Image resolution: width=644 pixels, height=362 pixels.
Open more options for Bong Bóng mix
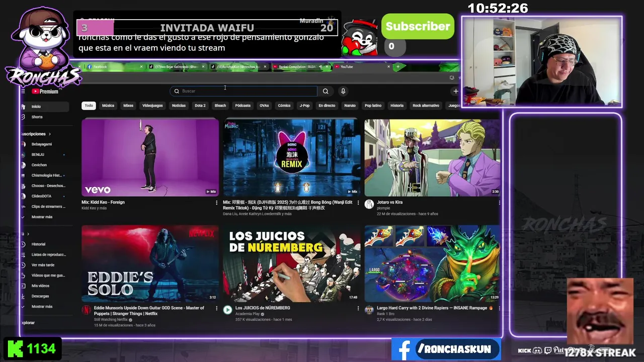point(358,203)
